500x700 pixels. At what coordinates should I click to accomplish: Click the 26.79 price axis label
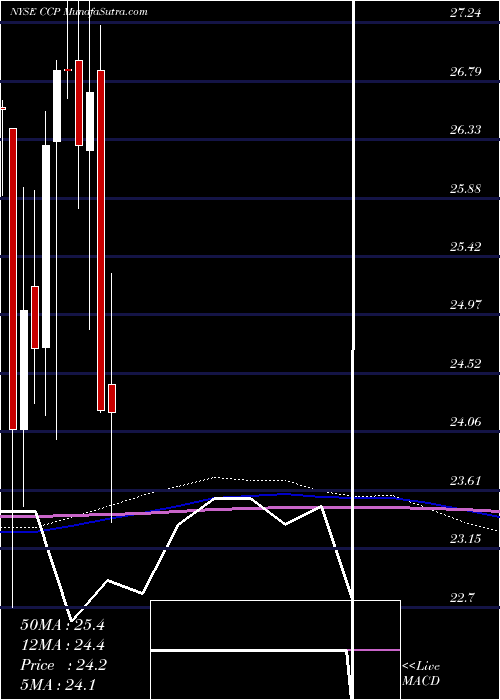pyautogui.click(x=465, y=71)
